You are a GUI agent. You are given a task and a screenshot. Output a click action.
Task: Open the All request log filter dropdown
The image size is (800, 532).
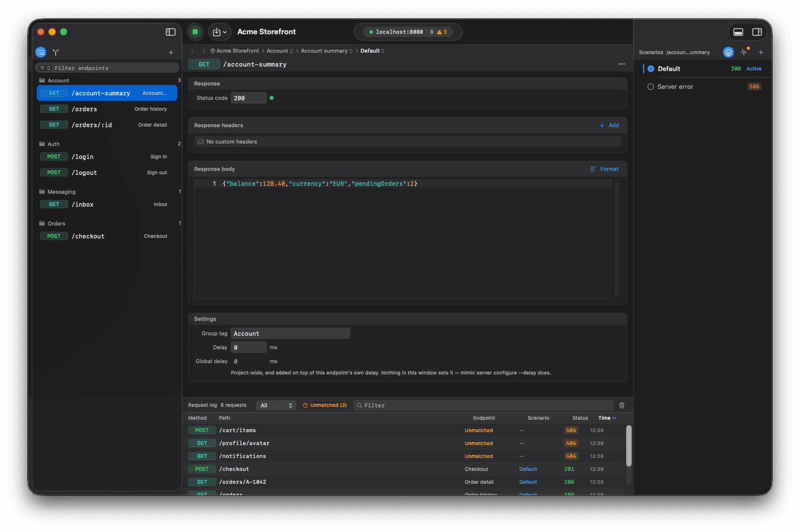(276, 405)
